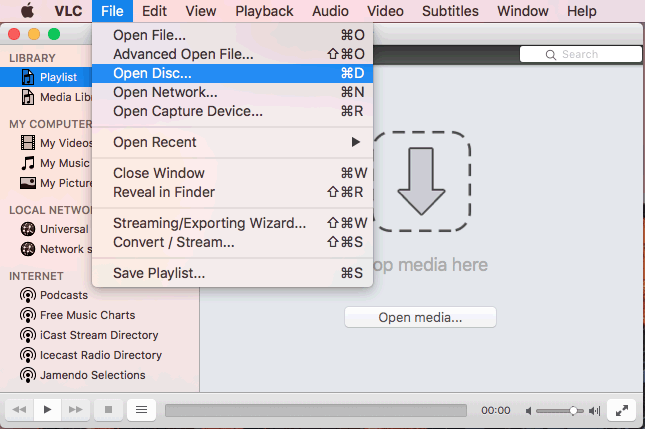Viewport: 645px width, 429px height.
Task: Select Open Disc... menu entry
Action: pyautogui.click(x=232, y=73)
